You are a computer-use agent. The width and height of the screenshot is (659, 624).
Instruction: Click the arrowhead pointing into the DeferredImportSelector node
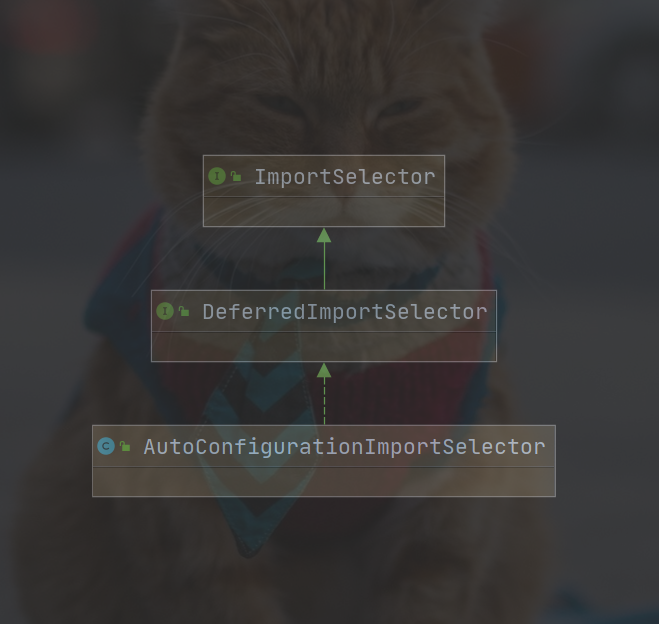pos(324,370)
